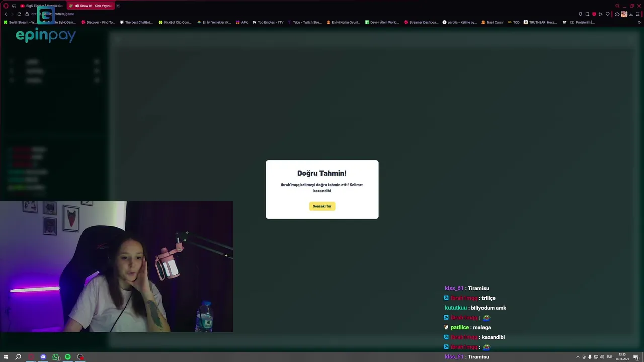This screenshot has height=362, width=644.
Task: Click the Sonraki Tur button
Action: pos(322,206)
